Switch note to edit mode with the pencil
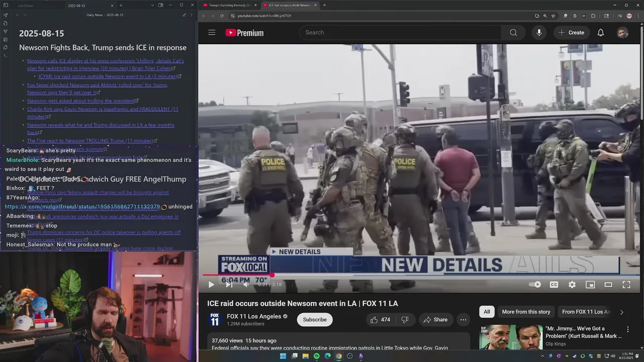Screen dimensions: 644x362 coord(184,15)
